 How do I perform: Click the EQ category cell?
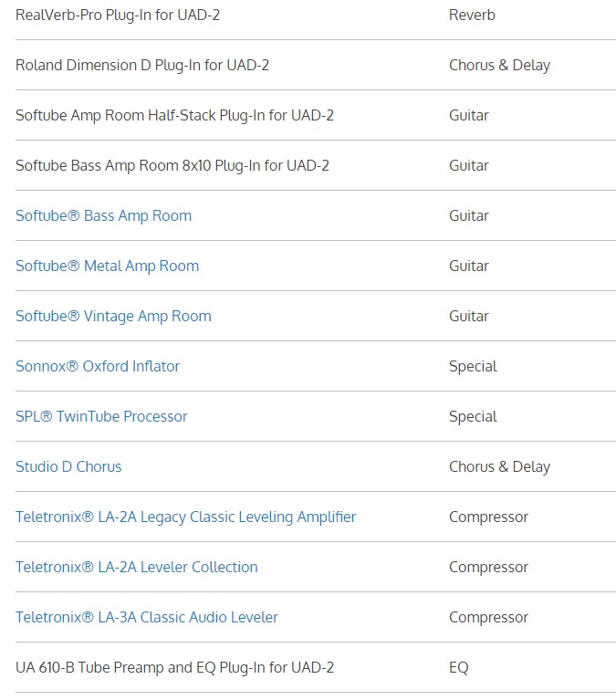pos(458,668)
